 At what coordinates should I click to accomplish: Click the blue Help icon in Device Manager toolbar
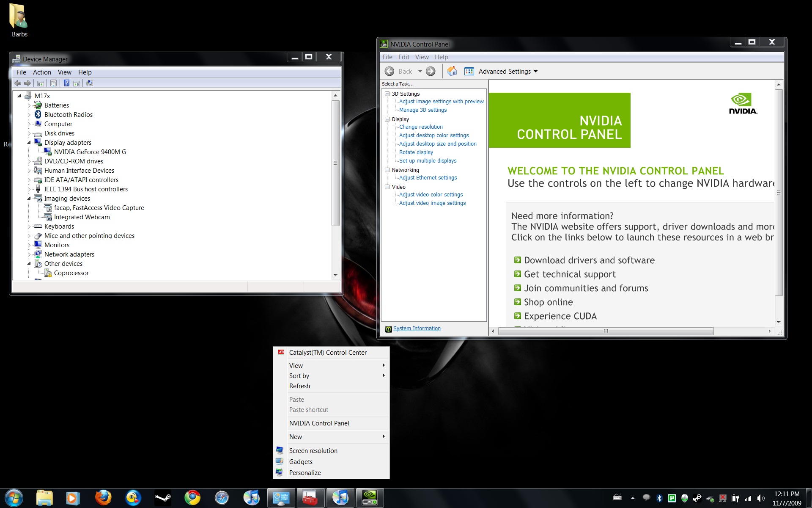click(x=66, y=83)
